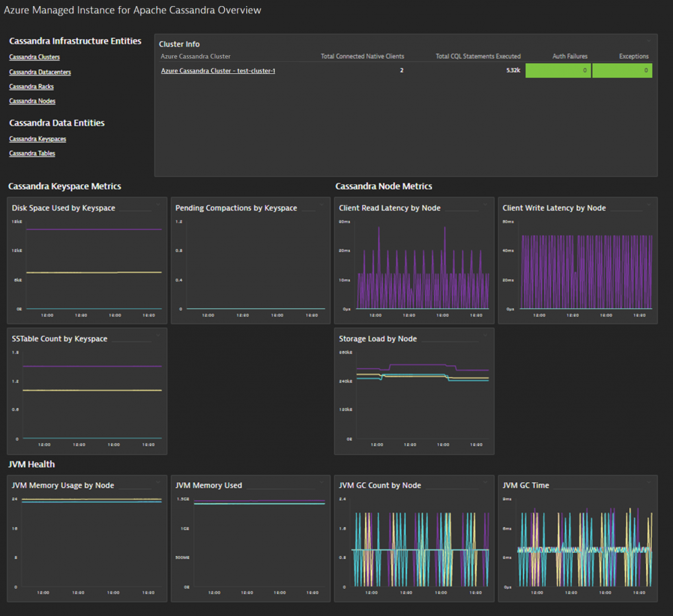This screenshot has width=673, height=616.
Task: Sort by Total CQL Statements Executed
Action: pyautogui.click(x=478, y=56)
